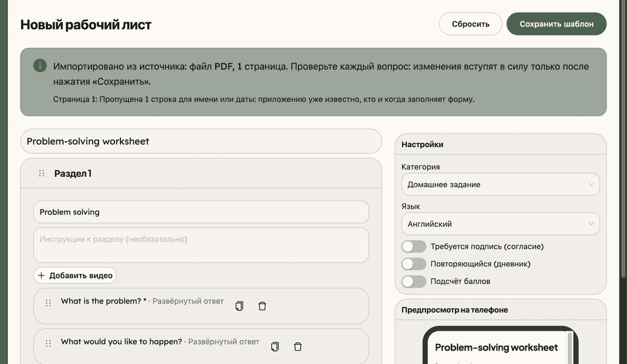The width and height of the screenshot is (627, 364).
Task: Enable the Повторяющийся (дневник) switch
Action: click(x=414, y=263)
